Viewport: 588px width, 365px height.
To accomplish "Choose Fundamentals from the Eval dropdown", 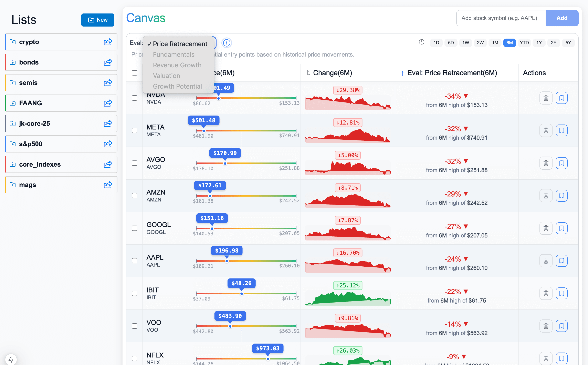I will point(178,55).
